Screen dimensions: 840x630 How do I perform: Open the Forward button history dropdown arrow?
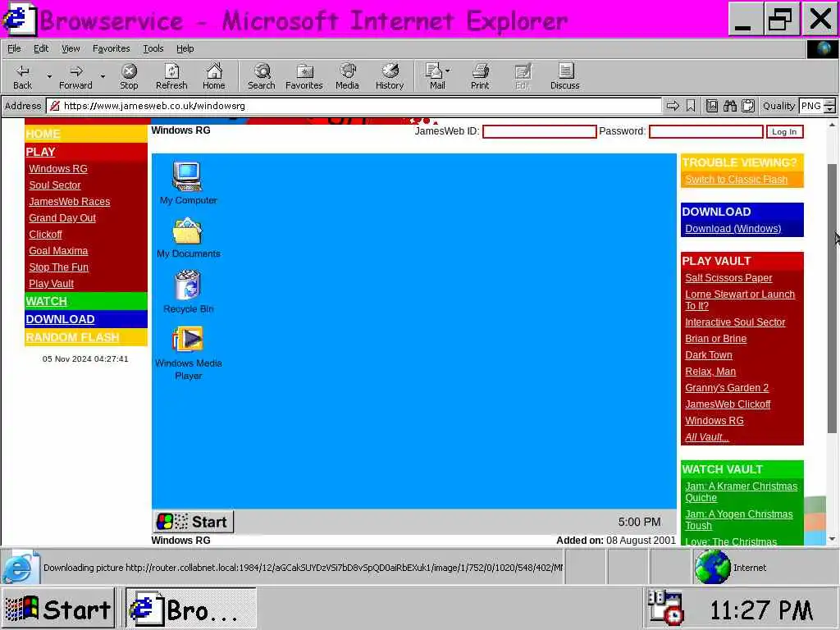pos(103,76)
